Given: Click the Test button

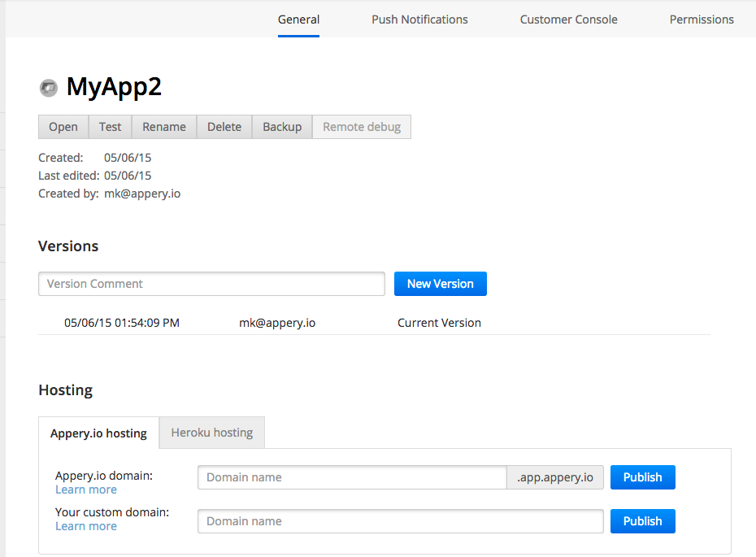Looking at the screenshot, I should point(110,127).
